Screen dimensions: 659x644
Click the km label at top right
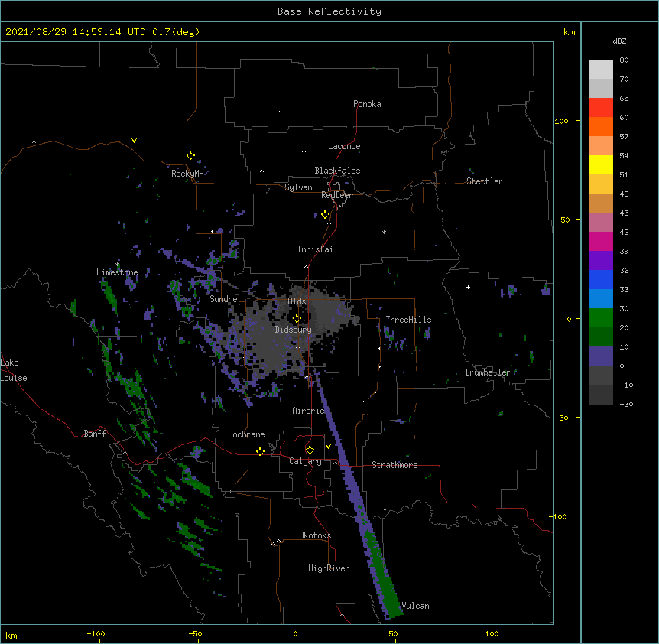pyautogui.click(x=569, y=32)
